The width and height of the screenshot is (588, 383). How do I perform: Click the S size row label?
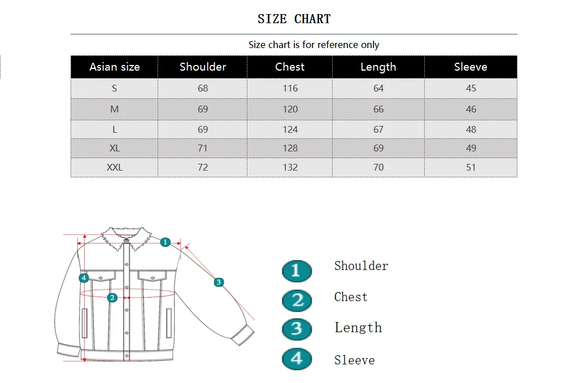point(114,88)
